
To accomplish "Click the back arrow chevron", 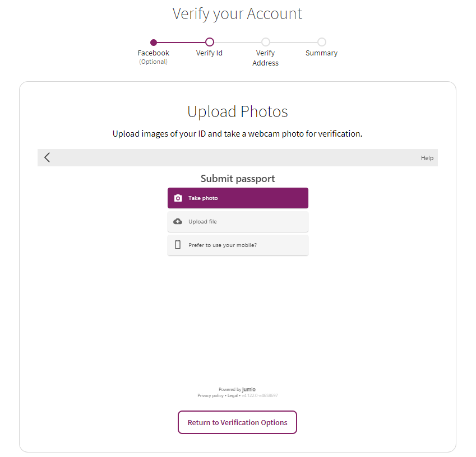I will pos(47,157).
